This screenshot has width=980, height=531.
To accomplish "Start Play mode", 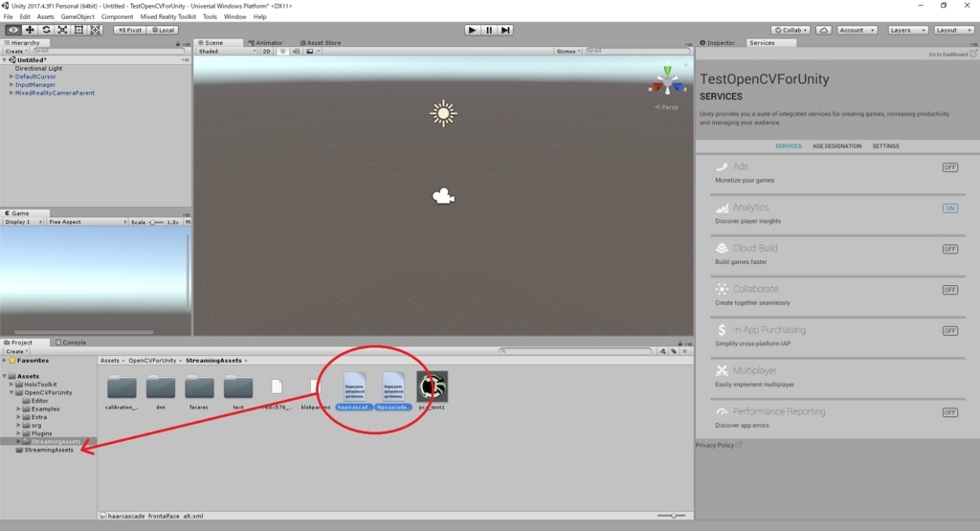I will coord(473,30).
